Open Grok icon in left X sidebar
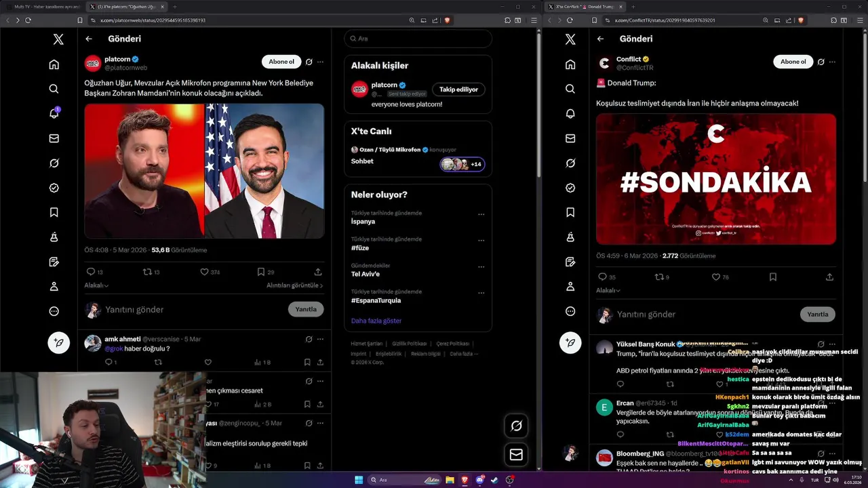 54,163
